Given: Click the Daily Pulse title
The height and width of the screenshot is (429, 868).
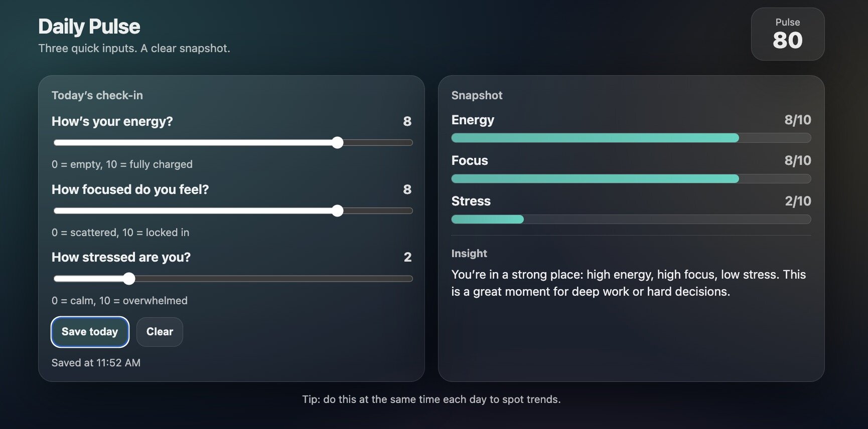Looking at the screenshot, I should 89,27.
